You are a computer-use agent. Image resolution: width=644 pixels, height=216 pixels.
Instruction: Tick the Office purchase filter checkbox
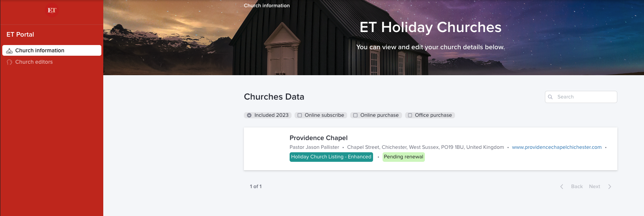click(x=410, y=115)
